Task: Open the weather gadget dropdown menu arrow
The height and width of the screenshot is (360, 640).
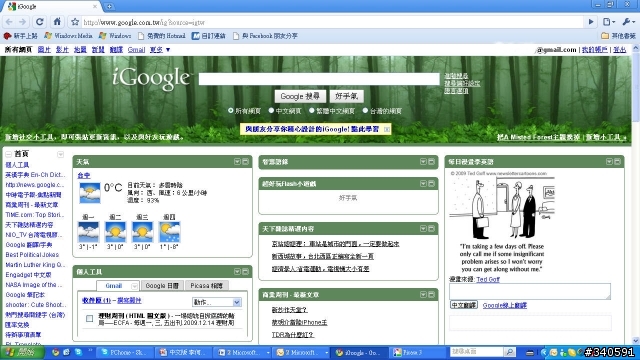Action: [237, 162]
